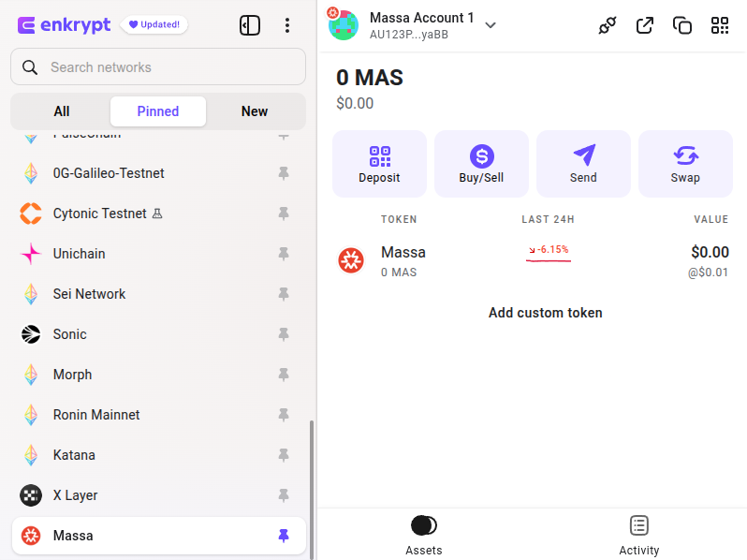747x560 pixels.
Task: Open the connected sites plug icon
Action: point(608,25)
